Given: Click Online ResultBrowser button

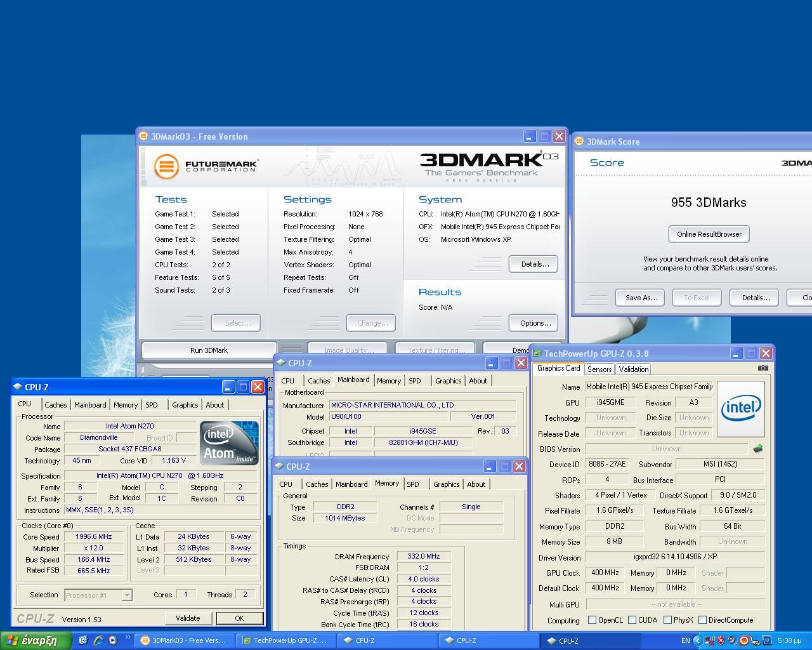Looking at the screenshot, I should (x=709, y=234).
